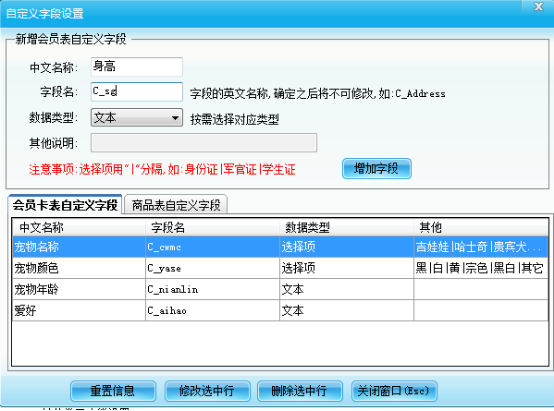Focus the 字段名 input field with C_sg

click(x=137, y=92)
